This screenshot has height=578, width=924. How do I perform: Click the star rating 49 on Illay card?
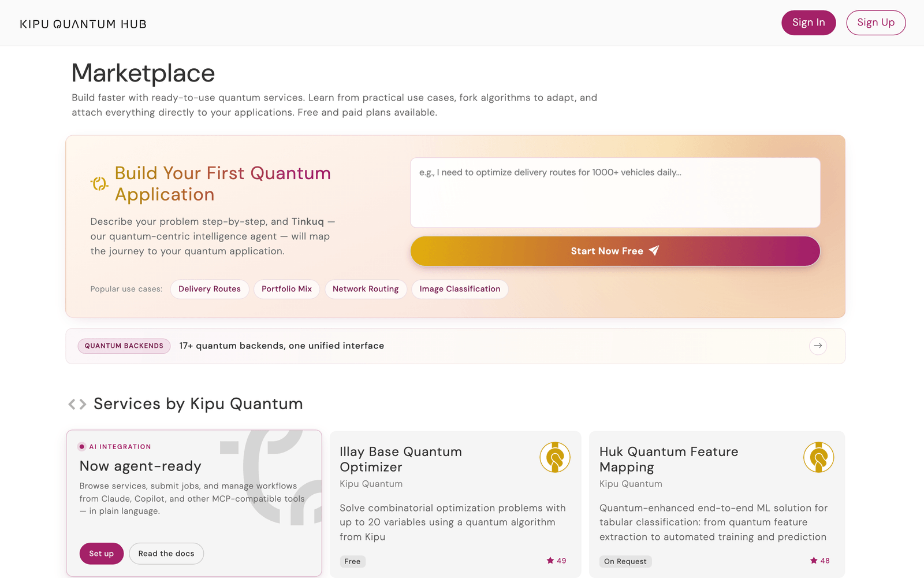click(x=556, y=561)
